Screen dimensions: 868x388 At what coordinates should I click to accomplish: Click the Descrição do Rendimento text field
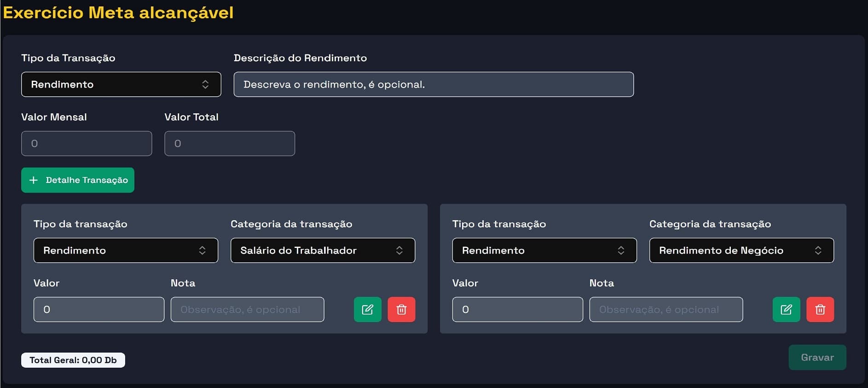coord(433,84)
